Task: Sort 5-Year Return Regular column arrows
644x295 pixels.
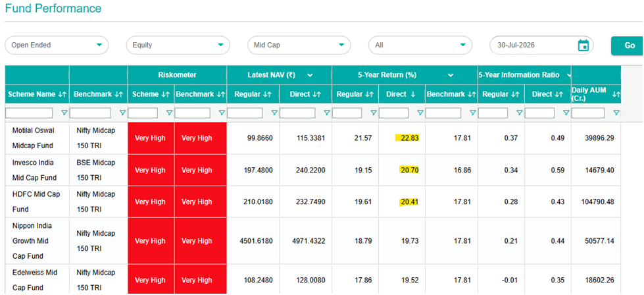Action: (369, 95)
